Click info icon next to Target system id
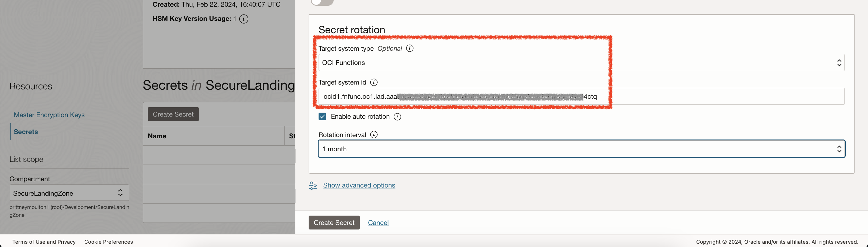The height and width of the screenshot is (247, 868). [x=374, y=82]
